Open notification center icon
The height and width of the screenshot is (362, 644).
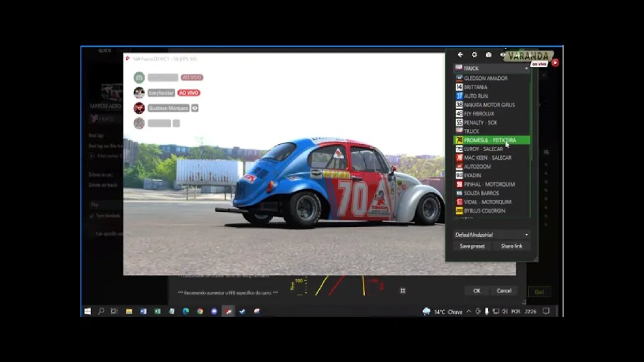pyautogui.click(x=546, y=312)
